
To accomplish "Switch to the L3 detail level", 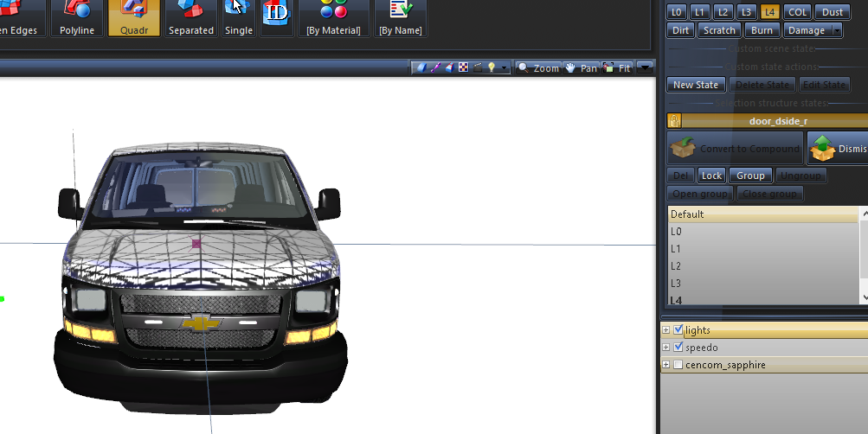I will point(746,12).
